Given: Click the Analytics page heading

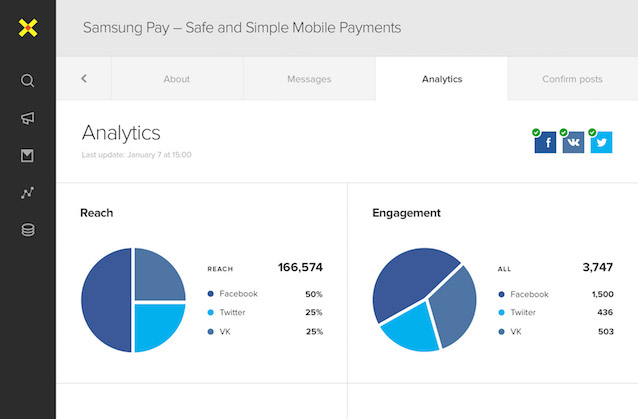Looking at the screenshot, I should (121, 133).
